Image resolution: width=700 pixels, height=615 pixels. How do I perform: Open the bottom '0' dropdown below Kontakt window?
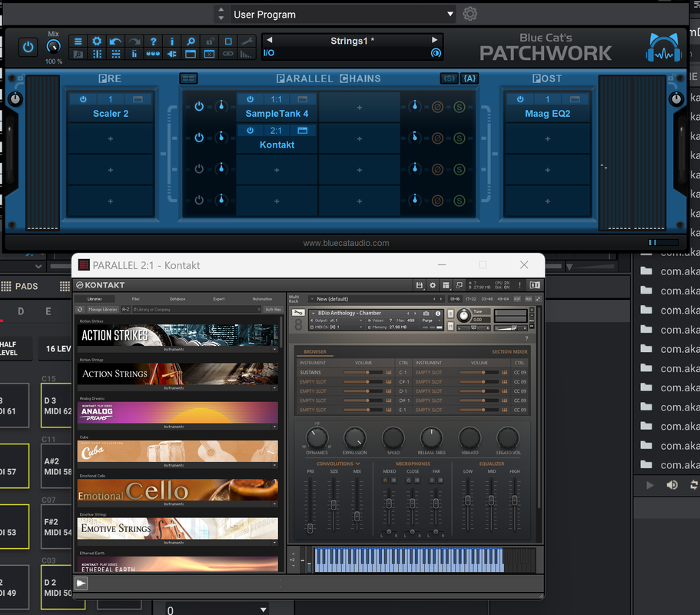point(216,610)
